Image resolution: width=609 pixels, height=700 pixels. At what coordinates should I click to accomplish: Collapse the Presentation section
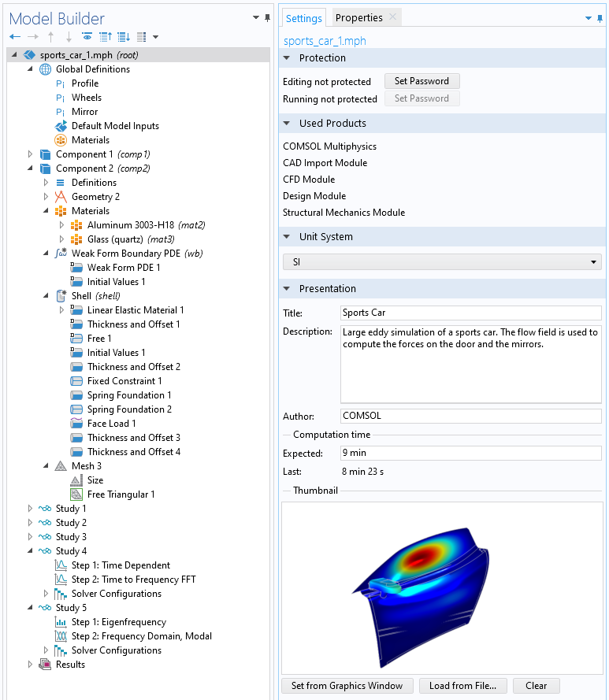[287, 289]
